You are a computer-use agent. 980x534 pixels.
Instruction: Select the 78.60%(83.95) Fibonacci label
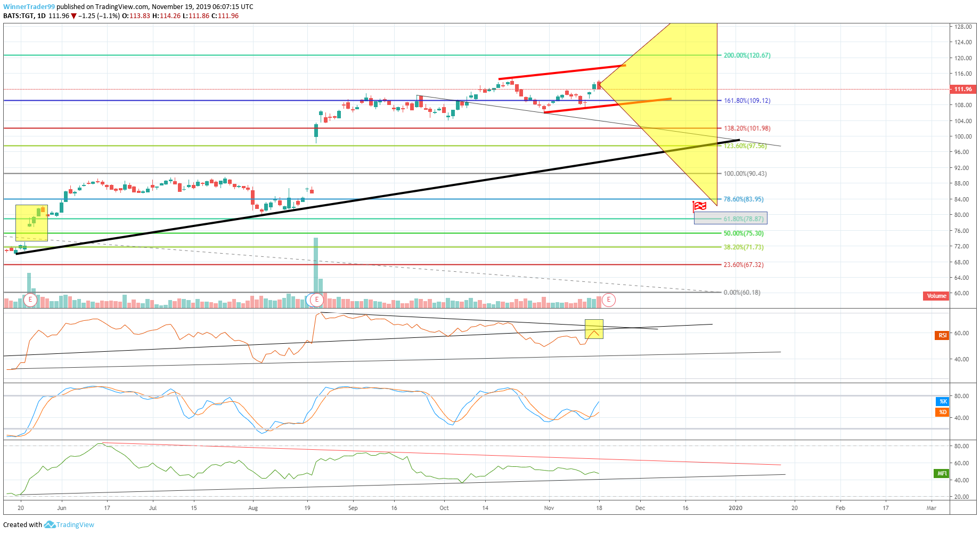(744, 199)
